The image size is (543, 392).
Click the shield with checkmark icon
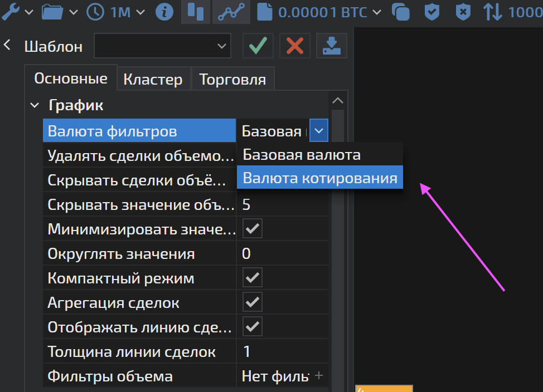coord(432,12)
